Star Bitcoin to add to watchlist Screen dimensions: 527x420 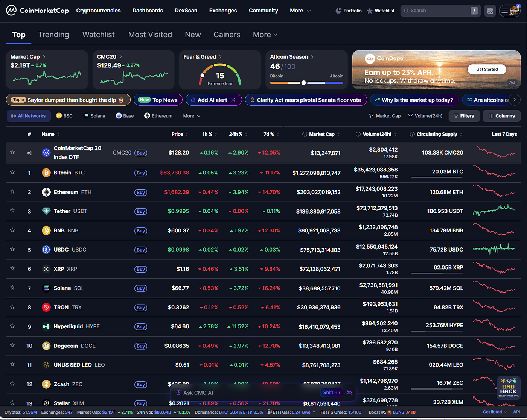pyautogui.click(x=12, y=172)
